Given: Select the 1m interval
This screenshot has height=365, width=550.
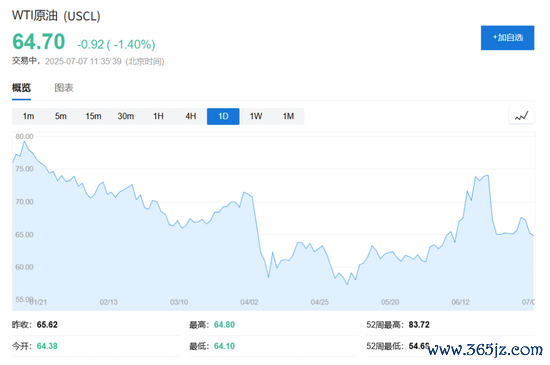Looking at the screenshot, I should [x=28, y=116].
